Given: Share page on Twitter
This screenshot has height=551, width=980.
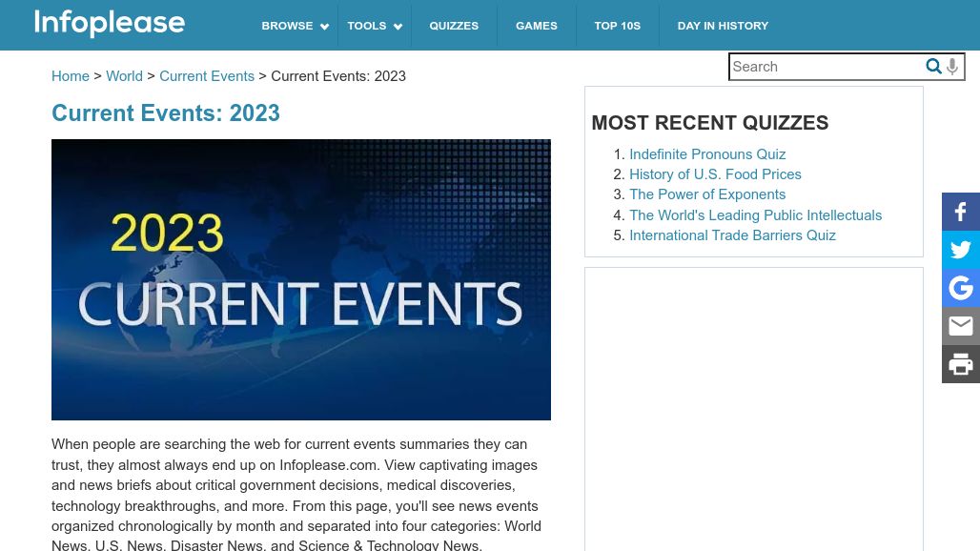Looking at the screenshot, I should pyautogui.click(x=961, y=250).
